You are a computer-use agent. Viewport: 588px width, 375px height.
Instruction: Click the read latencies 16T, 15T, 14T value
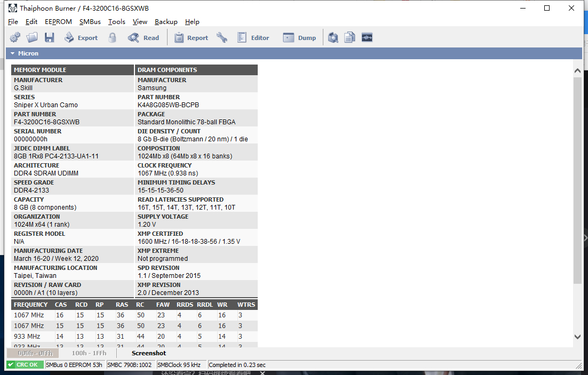click(x=187, y=208)
